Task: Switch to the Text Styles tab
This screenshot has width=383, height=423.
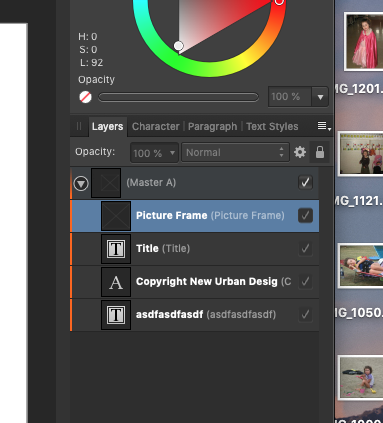Action: point(272,126)
